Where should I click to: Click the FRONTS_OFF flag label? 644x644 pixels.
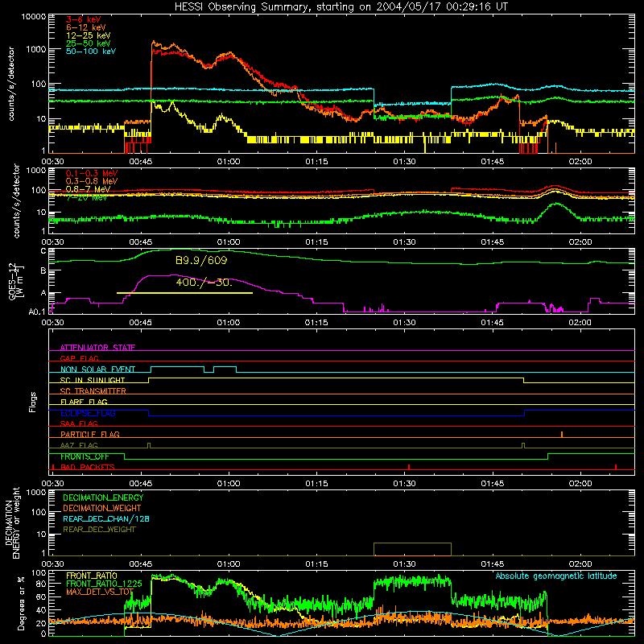tap(85, 456)
